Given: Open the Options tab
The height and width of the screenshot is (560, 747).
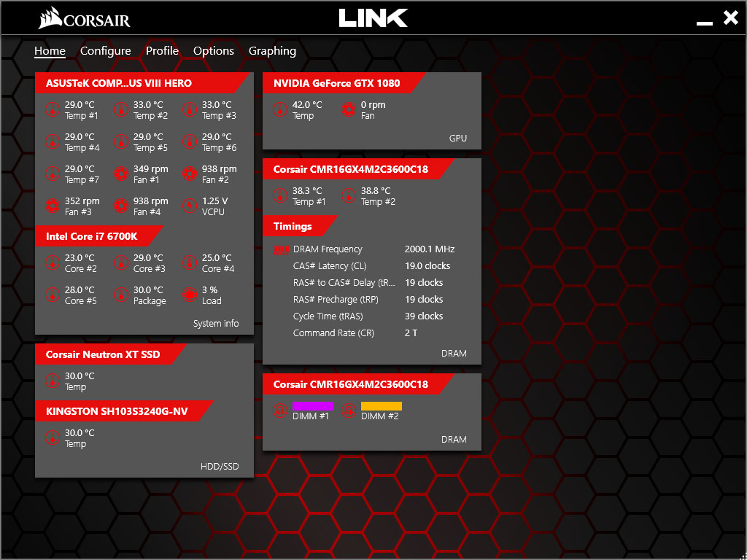Looking at the screenshot, I should 214,51.
